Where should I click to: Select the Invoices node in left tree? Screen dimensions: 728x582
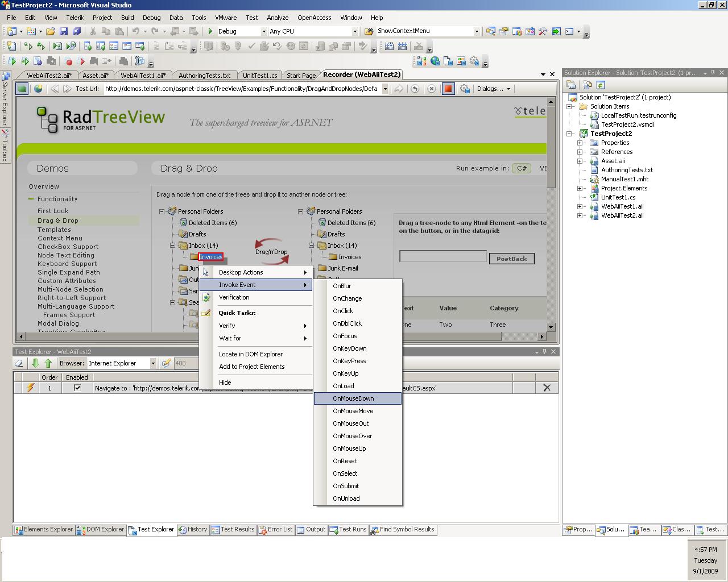tap(210, 257)
